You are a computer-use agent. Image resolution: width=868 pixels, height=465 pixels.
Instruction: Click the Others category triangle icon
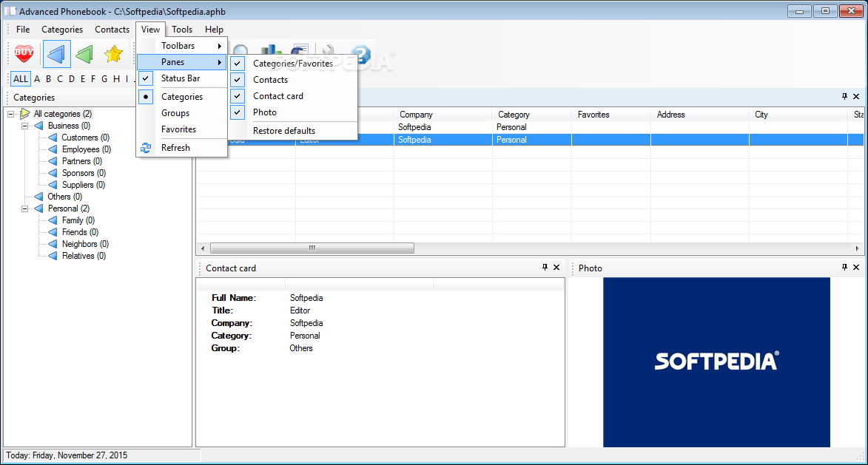pos(38,197)
